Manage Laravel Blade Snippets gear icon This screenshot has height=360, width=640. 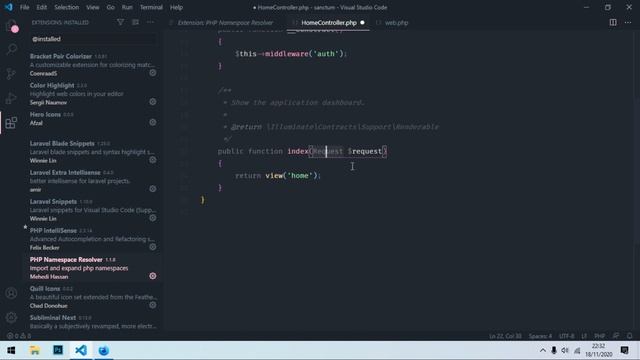coord(153,160)
